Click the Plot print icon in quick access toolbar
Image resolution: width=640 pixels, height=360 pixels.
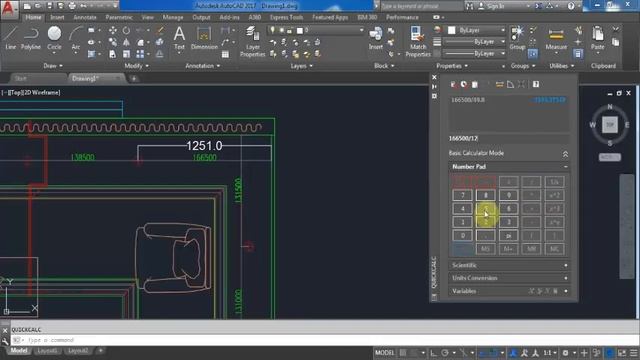[x=72, y=6]
